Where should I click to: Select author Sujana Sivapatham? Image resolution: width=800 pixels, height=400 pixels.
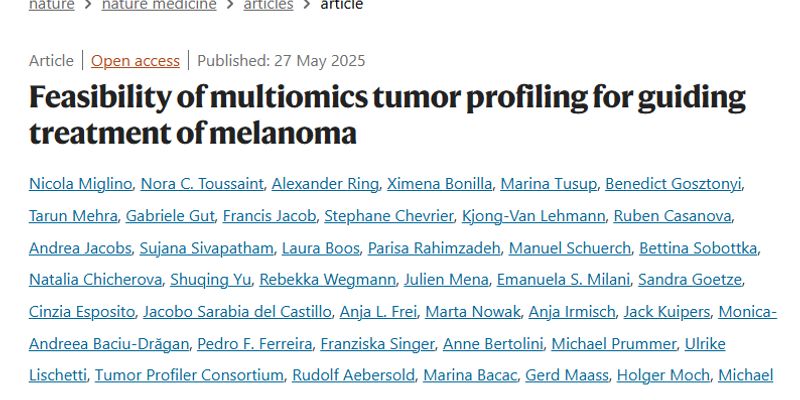point(207,248)
